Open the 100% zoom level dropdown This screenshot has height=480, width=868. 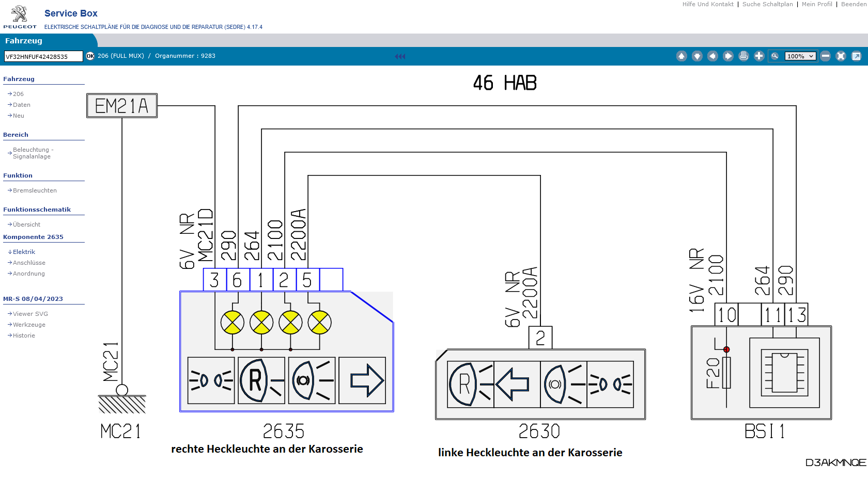pyautogui.click(x=800, y=56)
